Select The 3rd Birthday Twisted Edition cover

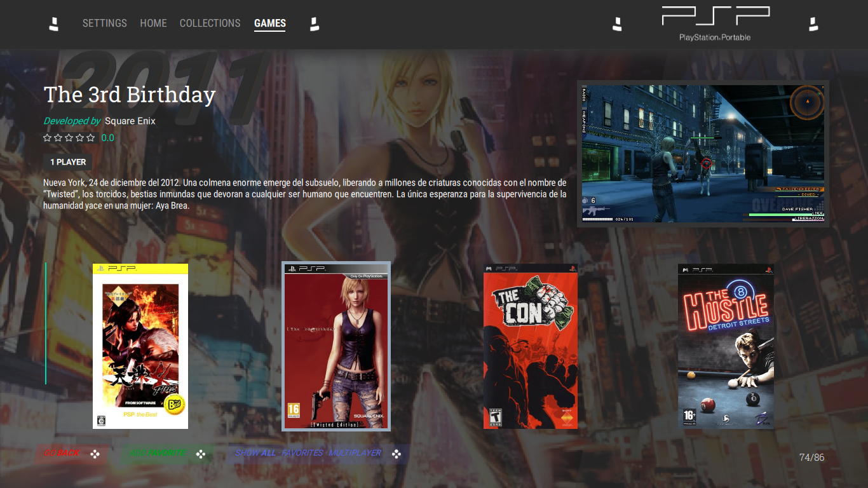click(x=336, y=346)
